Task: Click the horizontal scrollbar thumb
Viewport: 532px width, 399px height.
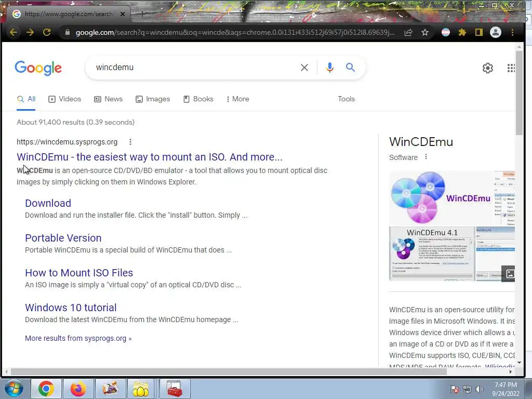Action: tap(229, 371)
